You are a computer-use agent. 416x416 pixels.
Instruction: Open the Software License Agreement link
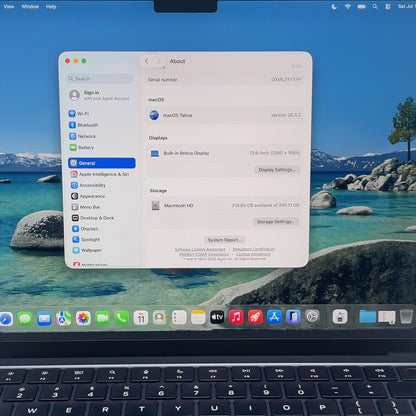pos(200,249)
